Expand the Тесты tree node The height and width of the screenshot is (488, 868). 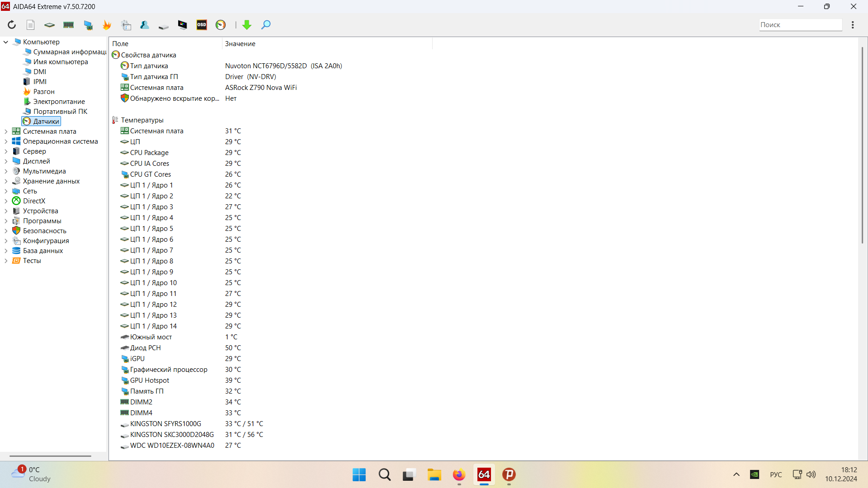click(6, 261)
